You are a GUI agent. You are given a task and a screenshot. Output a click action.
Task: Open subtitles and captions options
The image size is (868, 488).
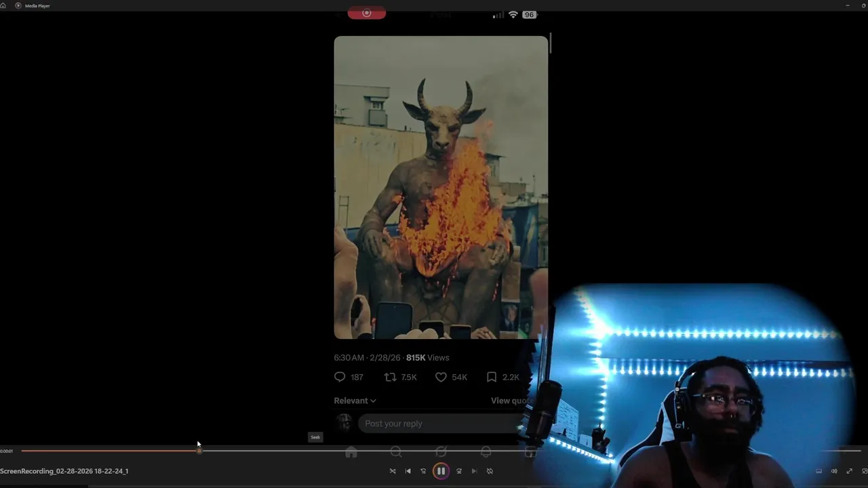click(818, 471)
